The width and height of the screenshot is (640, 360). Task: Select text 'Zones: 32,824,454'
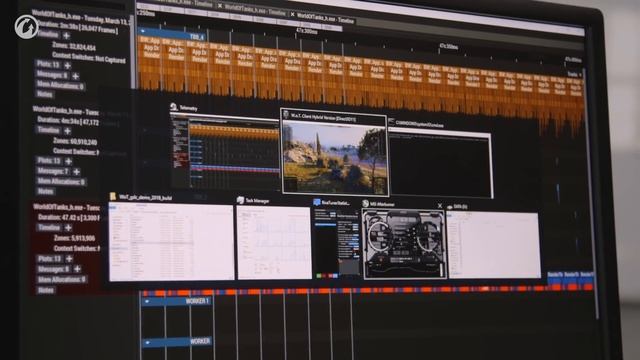click(74, 46)
